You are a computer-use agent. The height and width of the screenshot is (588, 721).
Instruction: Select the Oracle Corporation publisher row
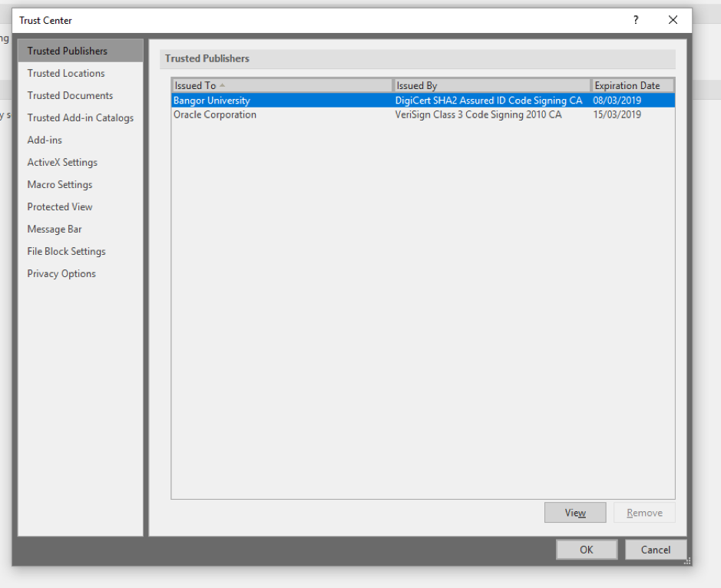(x=423, y=114)
